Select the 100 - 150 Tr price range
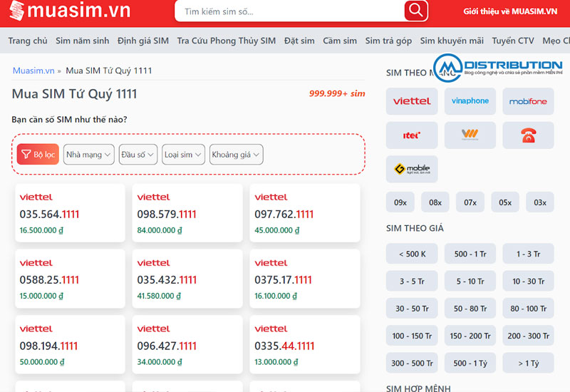570x392 pixels. pyautogui.click(x=412, y=335)
